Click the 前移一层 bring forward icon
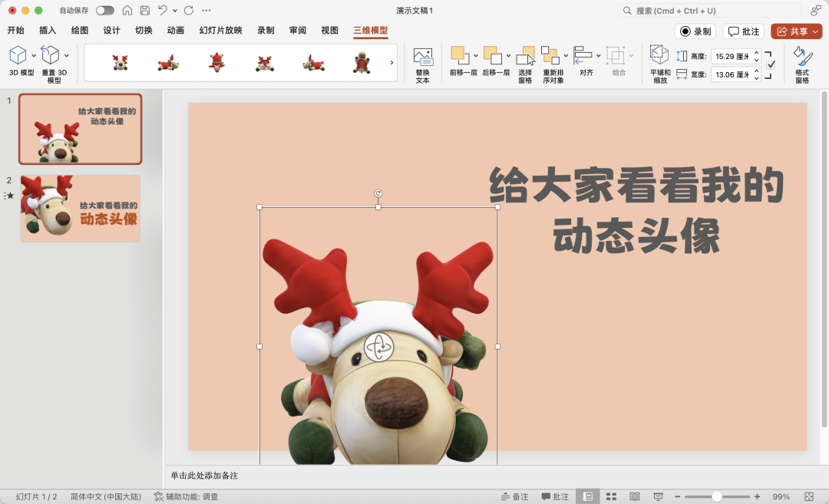 pyautogui.click(x=460, y=55)
